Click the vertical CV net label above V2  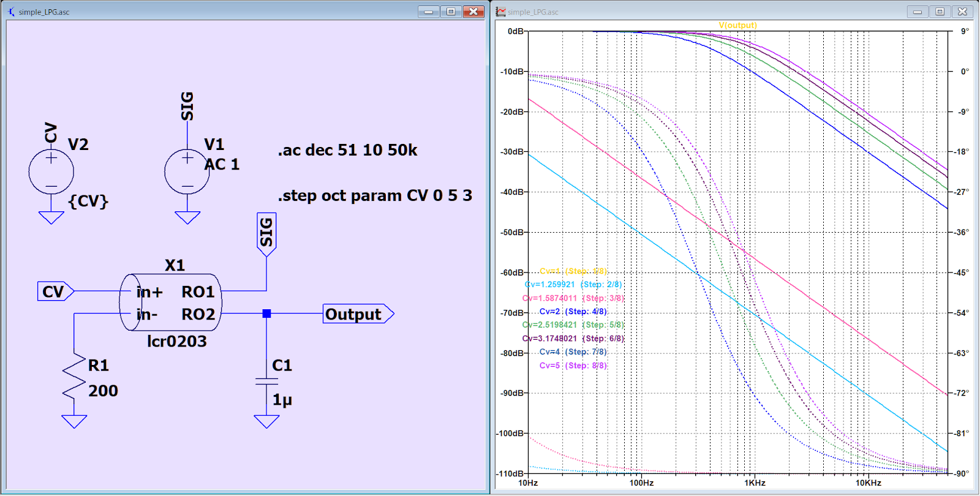tap(51, 132)
